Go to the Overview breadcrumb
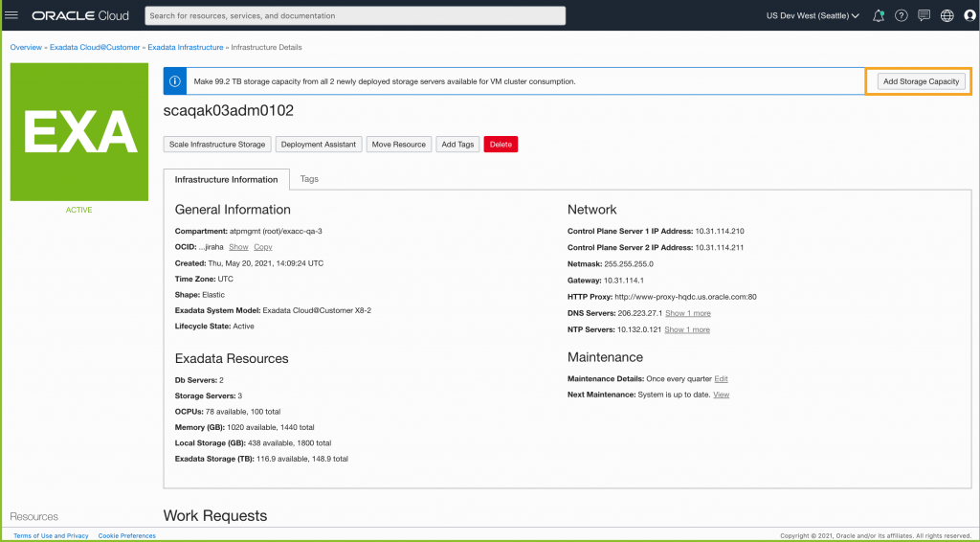 [x=26, y=48]
